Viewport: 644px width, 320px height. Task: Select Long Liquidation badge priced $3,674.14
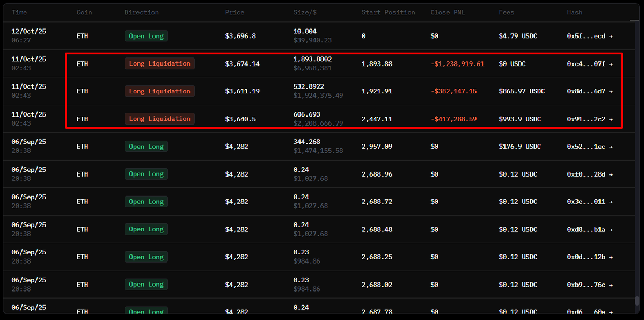(x=159, y=63)
